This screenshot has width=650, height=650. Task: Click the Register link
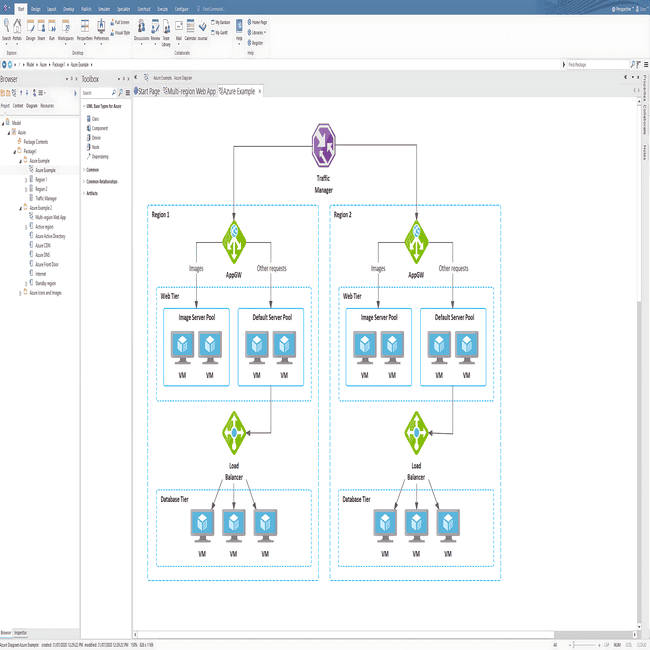[255, 43]
